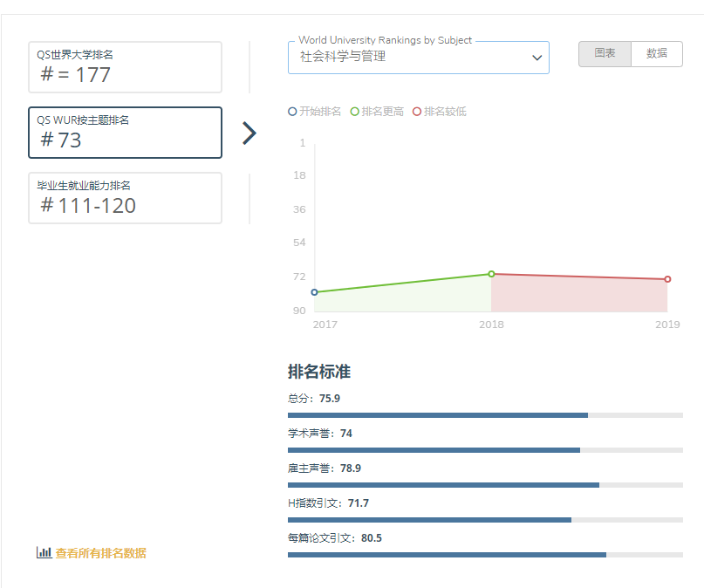The height and width of the screenshot is (588, 704).
Task: Click the 总分 75.9 progress bar
Action: pyautogui.click(x=484, y=415)
